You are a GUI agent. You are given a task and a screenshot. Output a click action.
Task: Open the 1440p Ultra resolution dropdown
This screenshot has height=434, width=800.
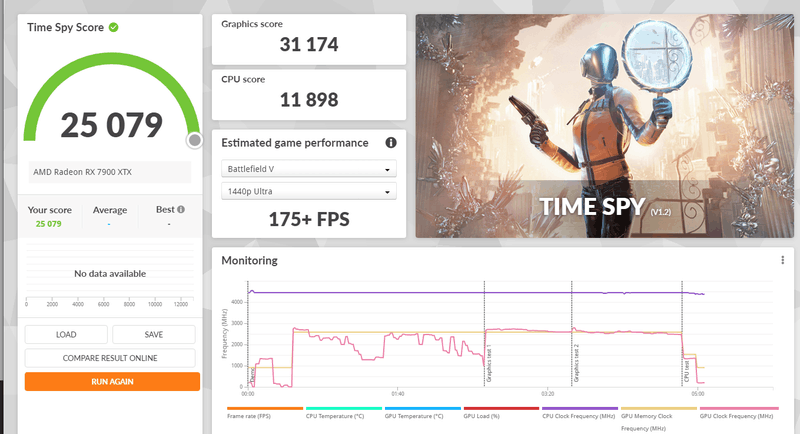pyautogui.click(x=309, y=191)
